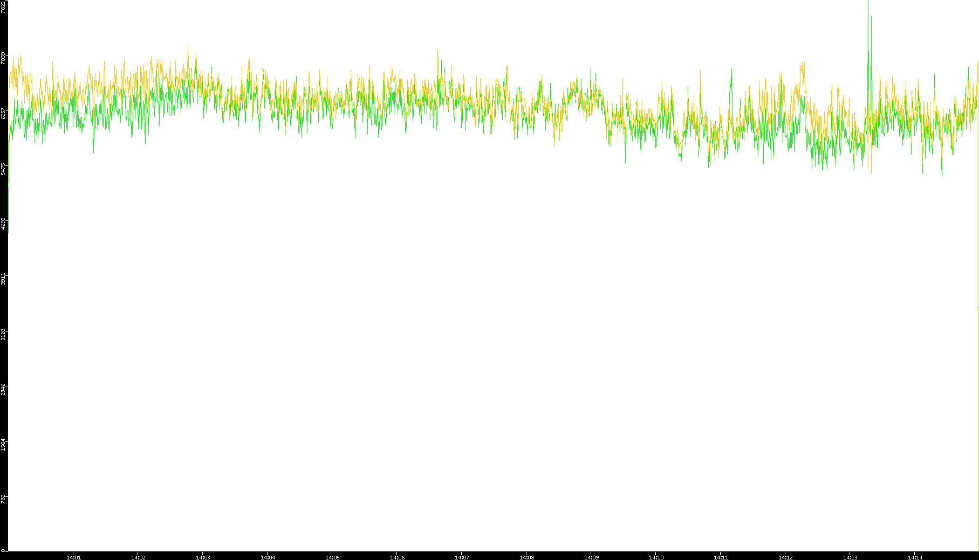Select the 782 vertical axis label
Image resolution: width=979 pixels, height=560 pixels.
pos(4,499)
